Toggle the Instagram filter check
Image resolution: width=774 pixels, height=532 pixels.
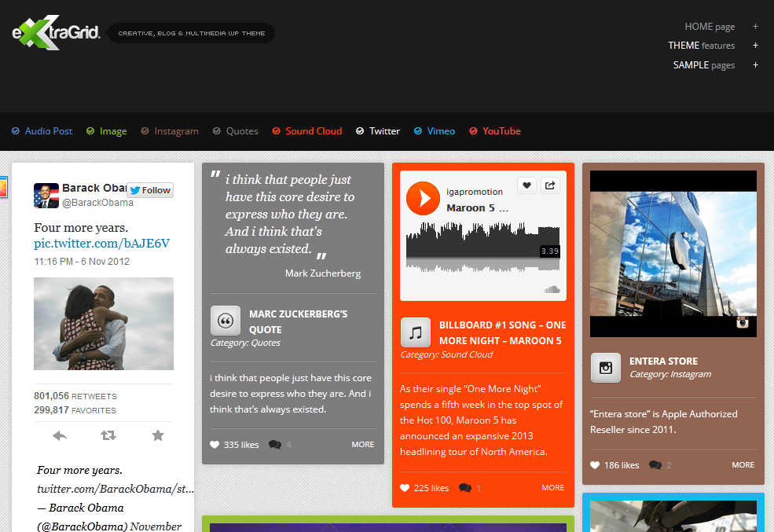tap(145, 130)
